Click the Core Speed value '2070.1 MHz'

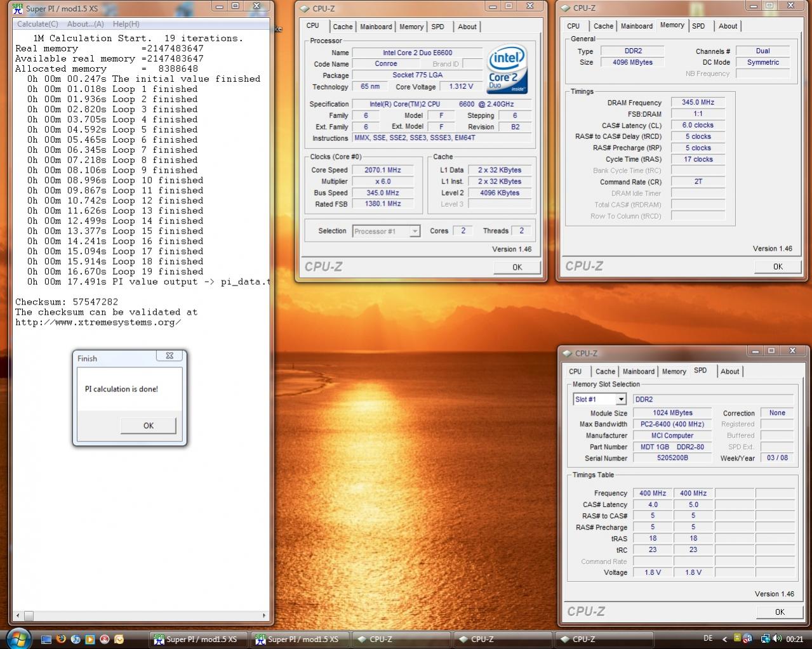point(383,170)
